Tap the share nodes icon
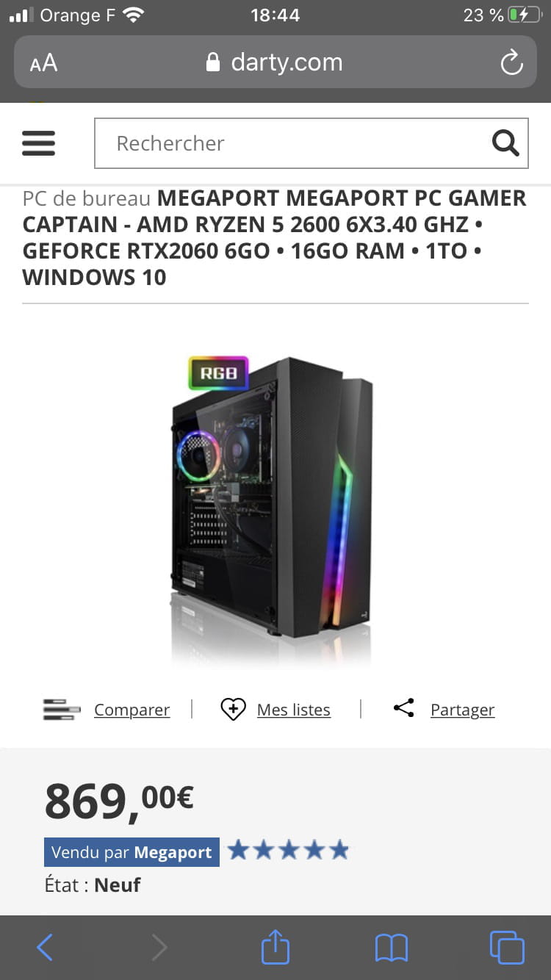 click(403, 708)
